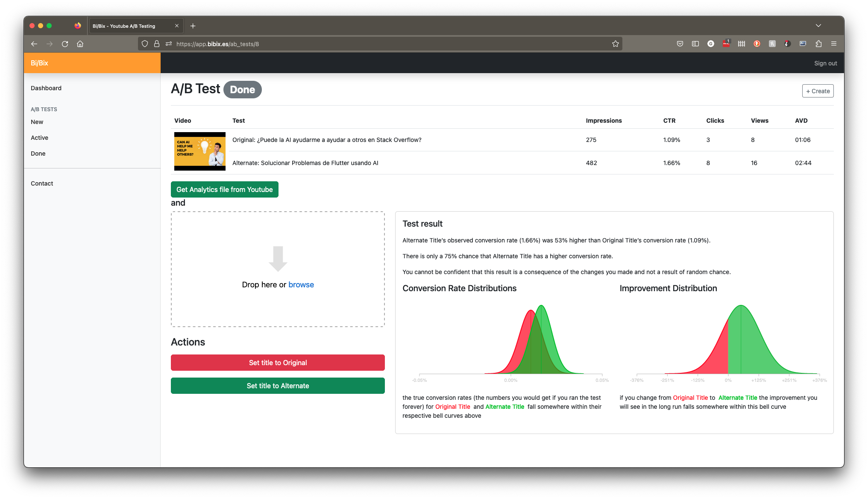The width and height of the screenshot is (868, 499).
Task: Click the Test result heading
Action: (422, 224)
